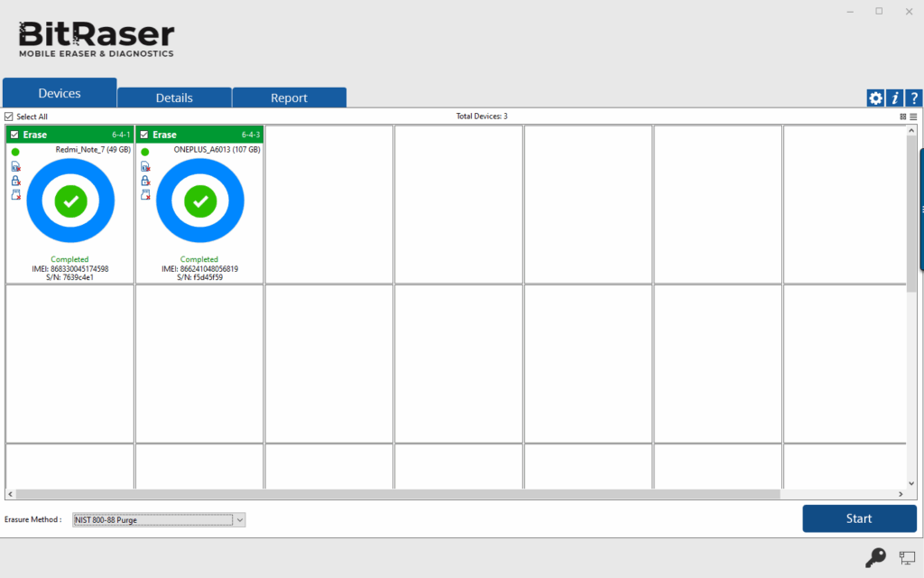Click serial number S/N: f5d45f59
924x578 pixels.
(x=199, y=277)
